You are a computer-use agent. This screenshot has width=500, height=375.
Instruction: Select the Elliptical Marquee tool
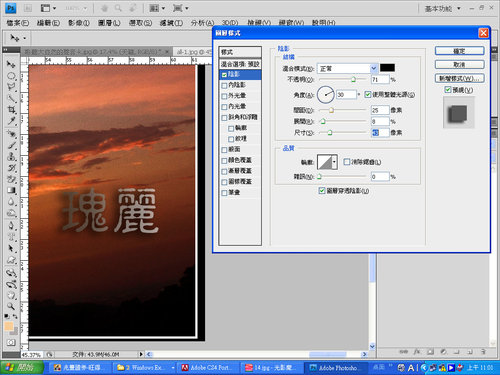point(11,76)
